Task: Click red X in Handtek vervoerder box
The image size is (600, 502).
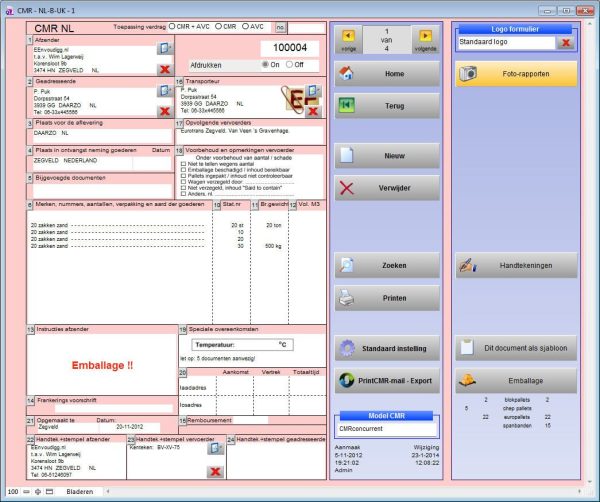Action: tap(215, 471)
